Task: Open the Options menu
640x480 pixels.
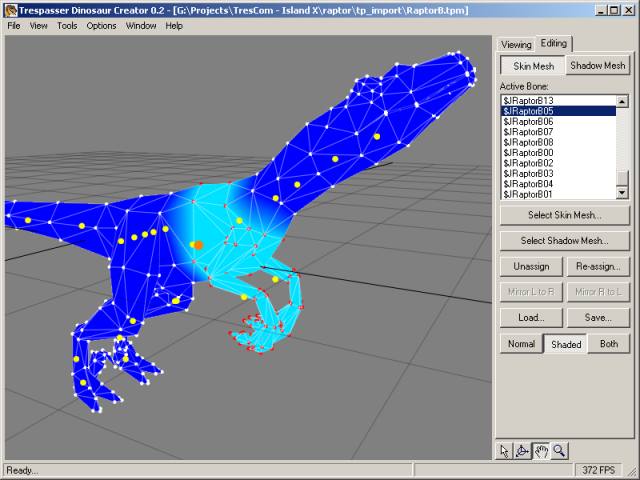Action: pyautogui.click(x=101, y=25)
